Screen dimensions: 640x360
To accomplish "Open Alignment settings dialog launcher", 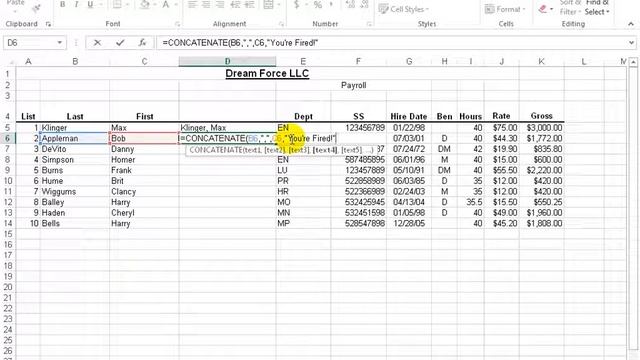I will tap(281, 24).
